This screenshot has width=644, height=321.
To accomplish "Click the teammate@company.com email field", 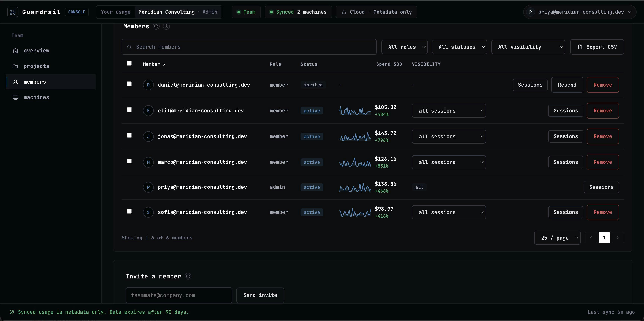I will 179,295.
